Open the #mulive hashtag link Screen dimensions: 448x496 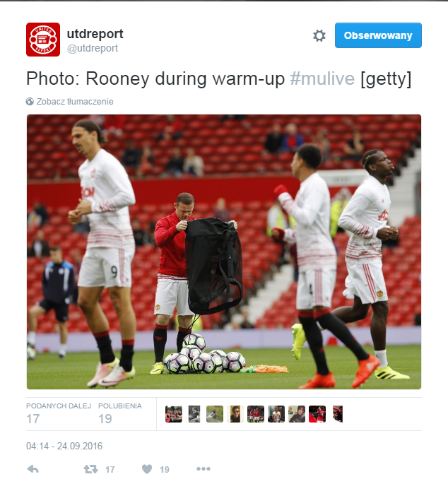point(322,78)
